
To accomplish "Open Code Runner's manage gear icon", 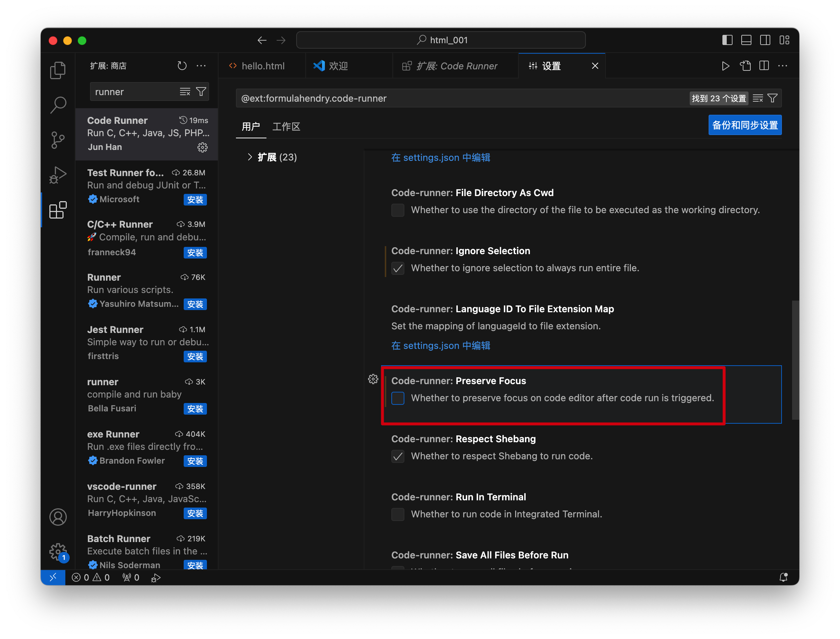I will click(202, 147).
